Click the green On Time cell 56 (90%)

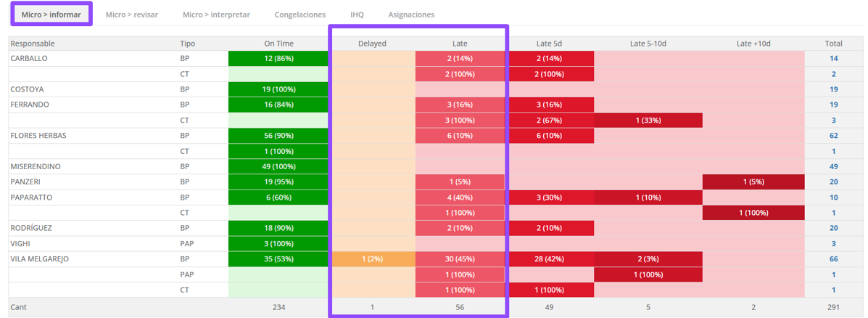pos(278,136)
